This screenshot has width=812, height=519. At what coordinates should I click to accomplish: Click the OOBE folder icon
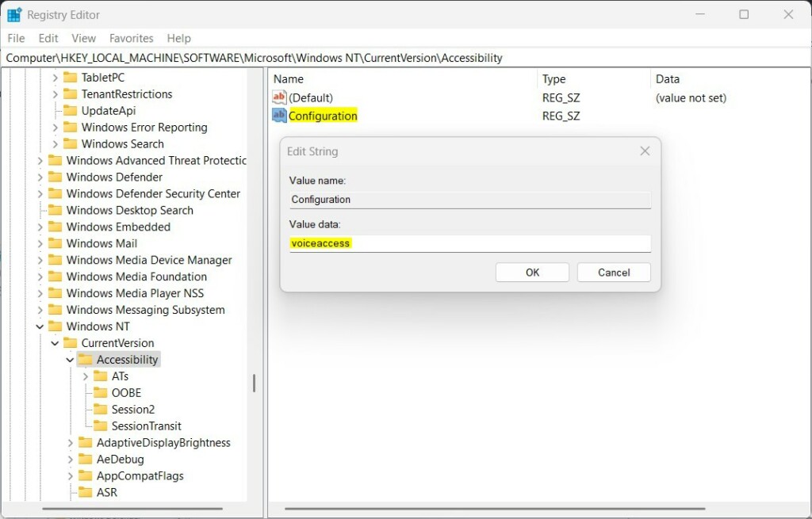pyautogui.click(x=101, y=392)
